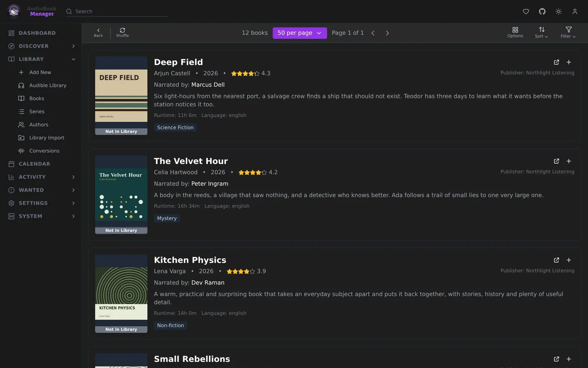Viewport: 588px width, 368px height.
Task: Go Back using the toolbar arrow
Action: [x=98, y=33]
